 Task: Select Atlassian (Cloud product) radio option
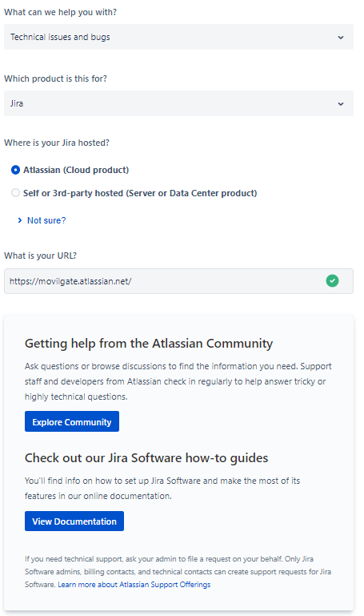pos(15,170)
